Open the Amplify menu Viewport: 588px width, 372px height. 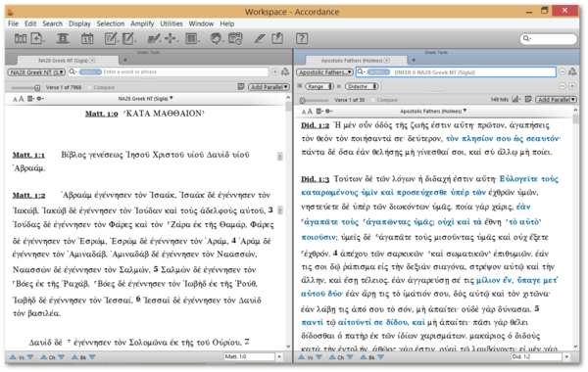point(142,23)
